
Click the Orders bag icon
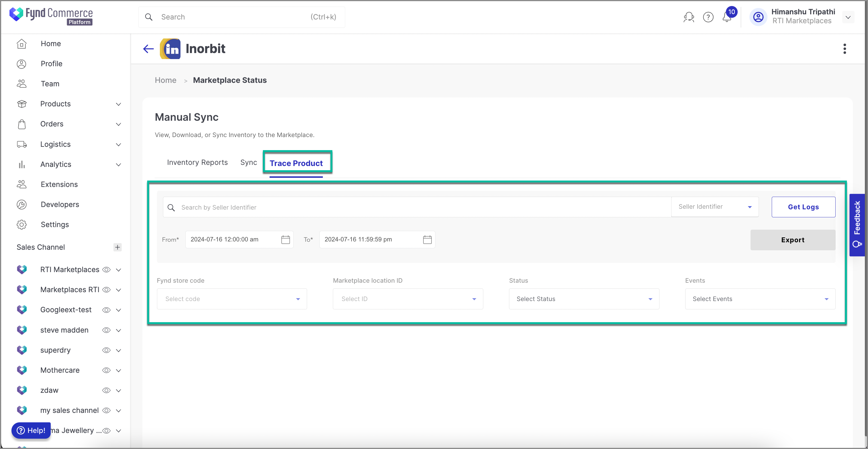pyautogui.click(x=21, y=124)
